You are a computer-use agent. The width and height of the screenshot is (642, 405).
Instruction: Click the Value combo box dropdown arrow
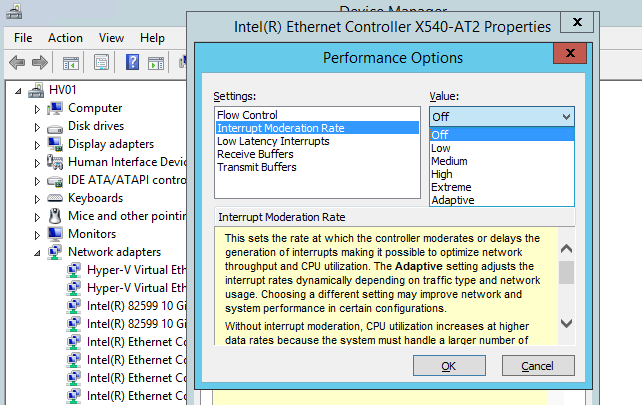tap(566, 117)
